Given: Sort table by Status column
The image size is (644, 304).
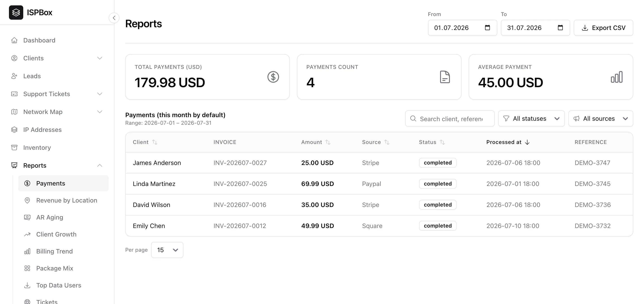Looking at the screenshot, I should pos(432,142).
